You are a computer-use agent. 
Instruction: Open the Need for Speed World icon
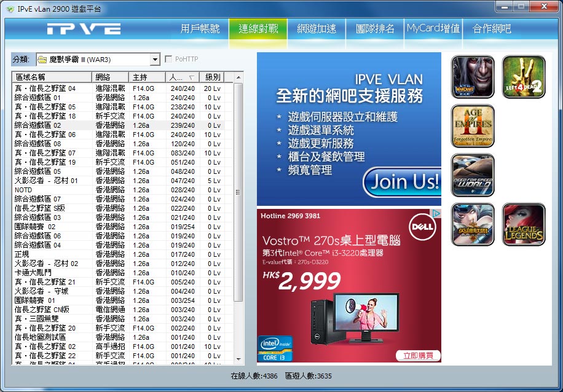473,175
